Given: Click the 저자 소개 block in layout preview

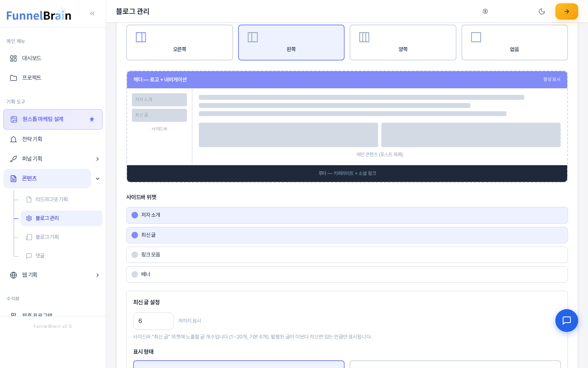Looking at the screenshot, I should click(159, 100).
